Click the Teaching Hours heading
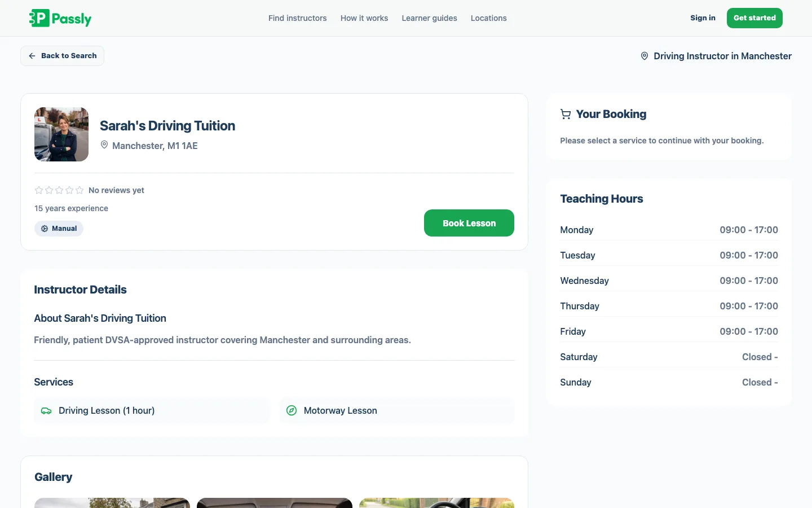This screenshot has height=508, width=812. coord(602,199)
